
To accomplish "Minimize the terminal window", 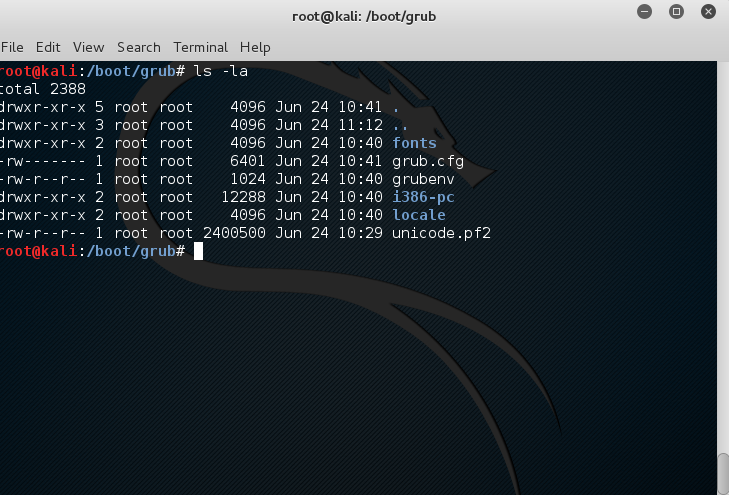I will [641, 13].
